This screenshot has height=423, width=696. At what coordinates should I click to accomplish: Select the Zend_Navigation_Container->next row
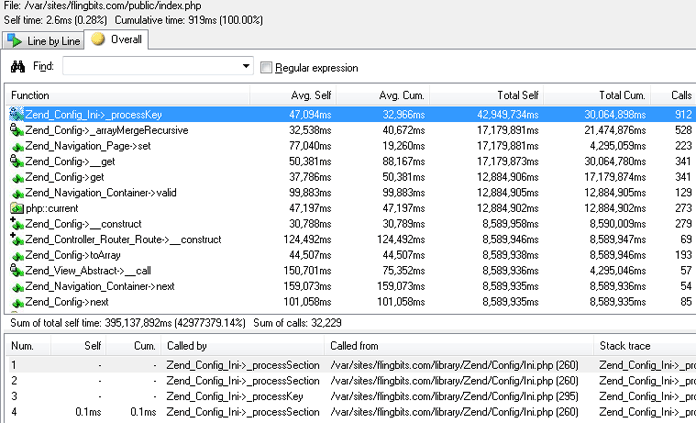point(351,286)
